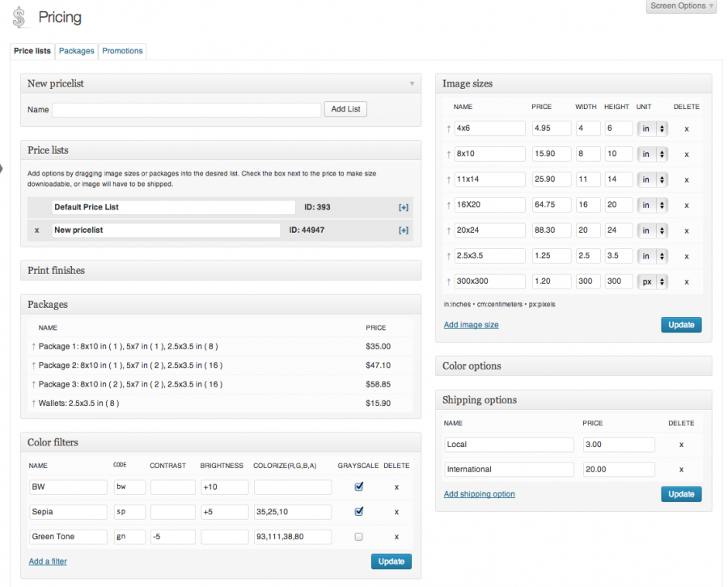Image resolution: width=728 pixels, height=587 pixels.
Task: Expand the Default Price List with [+]
Action: [403, 208]
